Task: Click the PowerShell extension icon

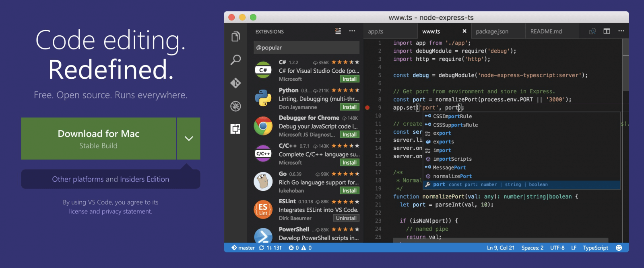Action: (263, 235)
